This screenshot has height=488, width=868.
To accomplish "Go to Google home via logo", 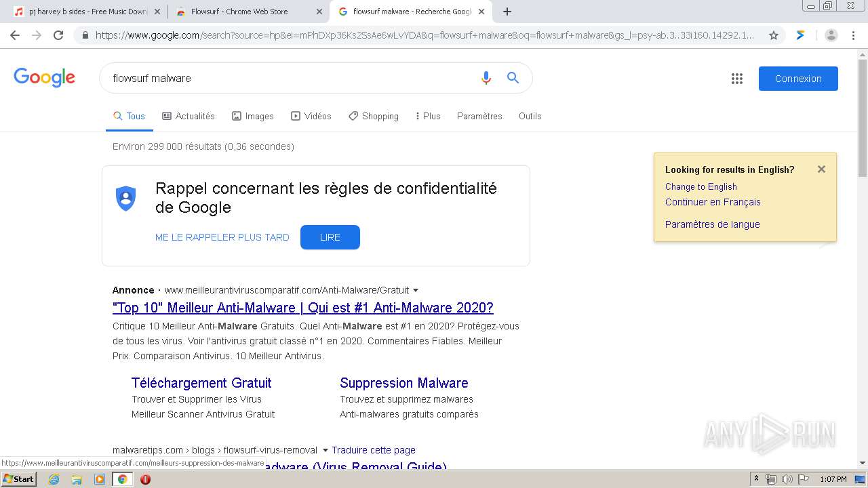I will (44, 78).
